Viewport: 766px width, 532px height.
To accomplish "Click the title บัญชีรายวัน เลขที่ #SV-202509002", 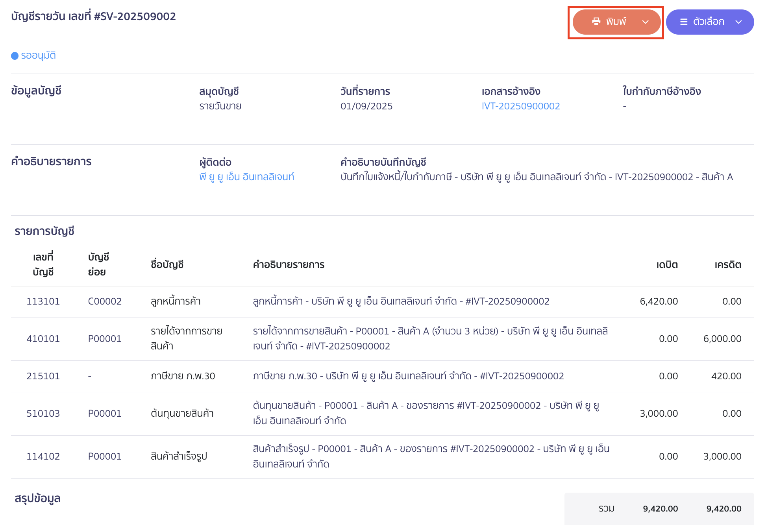I will pos(93,16).
